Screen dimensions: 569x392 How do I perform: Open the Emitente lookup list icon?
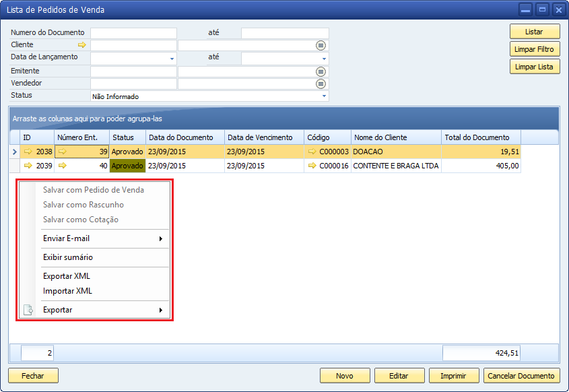click(x=321, y=71)
